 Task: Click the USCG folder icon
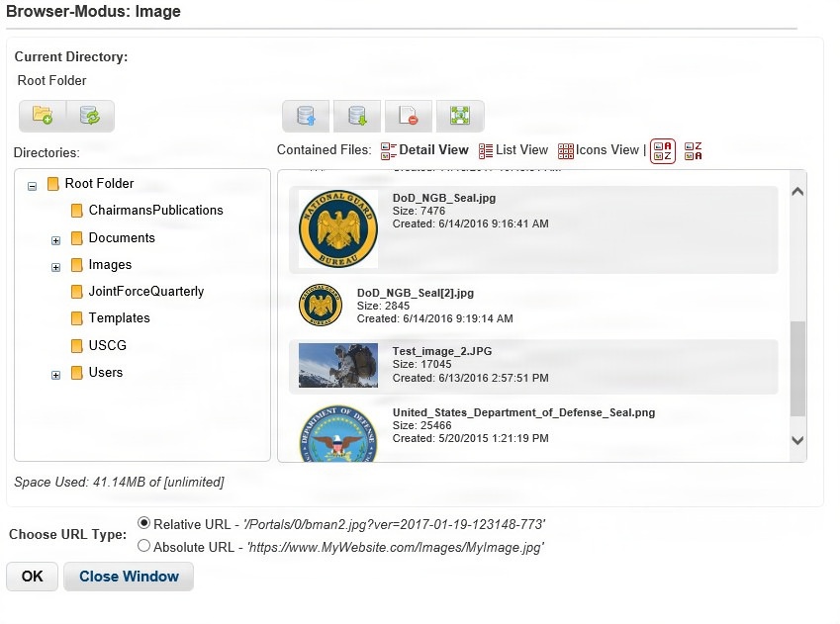(x=76, y=345)
